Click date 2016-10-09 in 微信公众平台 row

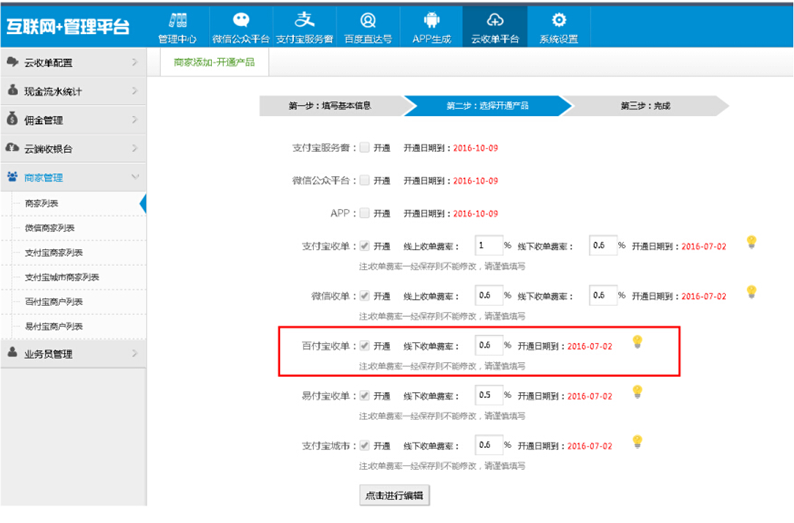pyautogui.click(x=475, y=181)
